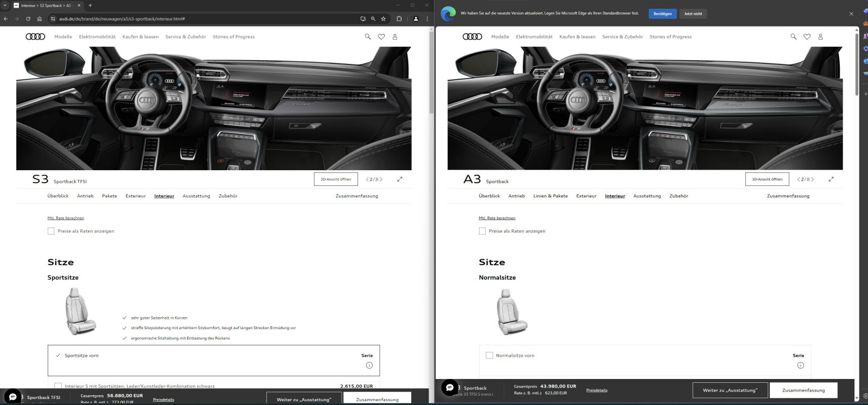Click the Audi rings logo on the A3 page
The image size is (868, 405).
pos(473,36)
